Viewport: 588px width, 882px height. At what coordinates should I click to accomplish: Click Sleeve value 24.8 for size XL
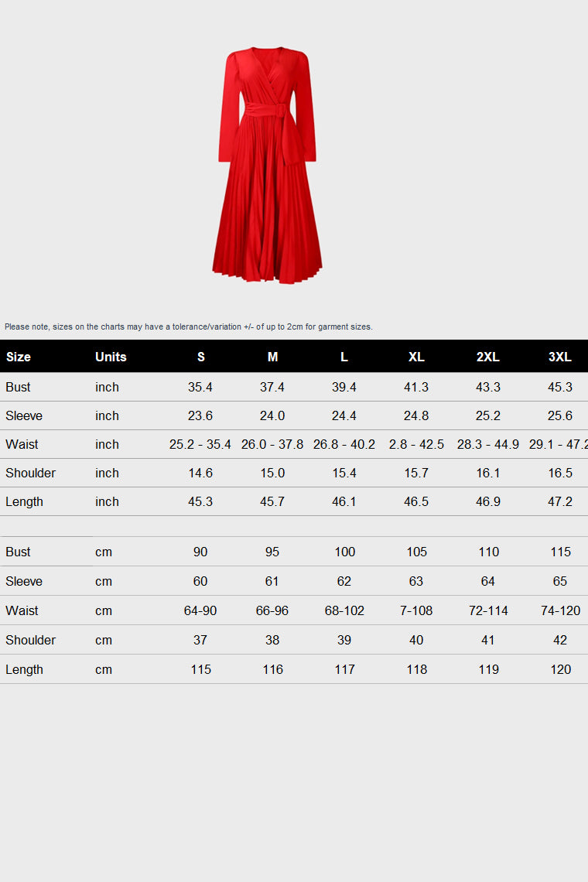pos(416,415)
